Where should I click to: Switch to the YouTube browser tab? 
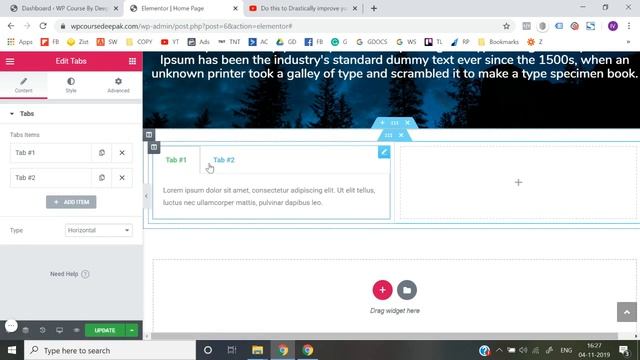[304, 8]
